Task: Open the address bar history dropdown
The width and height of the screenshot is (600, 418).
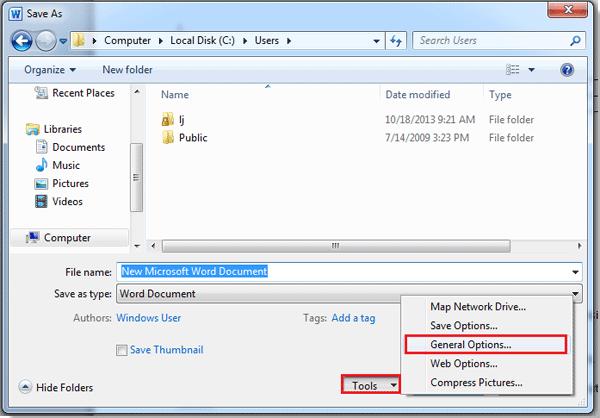Action: [x=377, y=41]
